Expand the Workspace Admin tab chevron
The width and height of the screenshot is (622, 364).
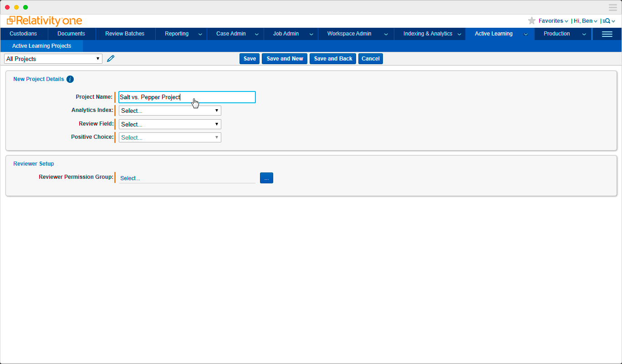click(386, 34)
